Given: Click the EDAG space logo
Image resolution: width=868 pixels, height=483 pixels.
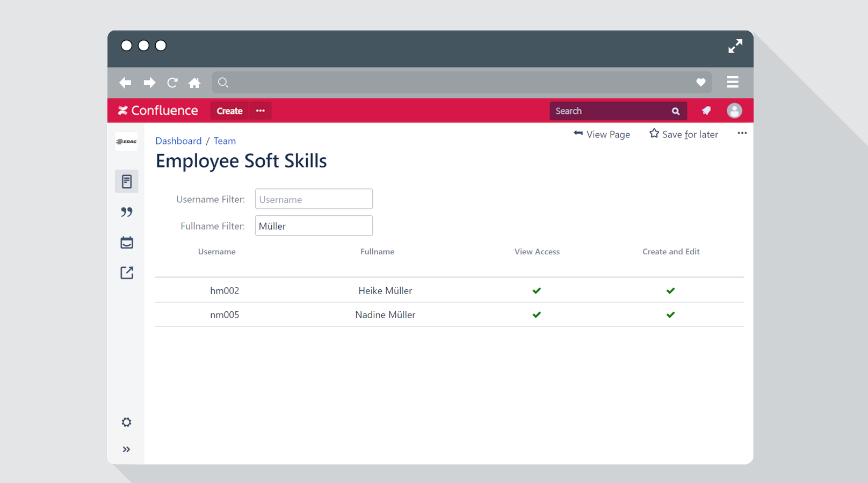Looking at the screenshot, I should tap(126, 142).
